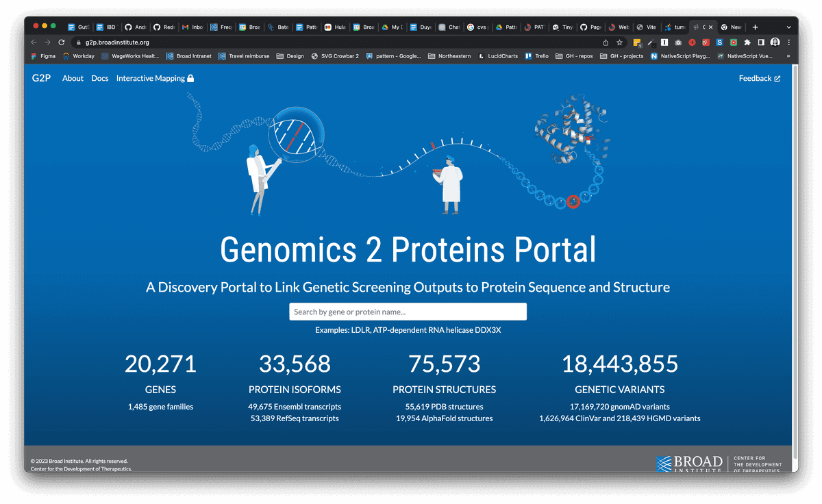This screenshot has height=504, width=822.
Task: Select Docs in the navigation bar
Action: (x=99, y=78)
